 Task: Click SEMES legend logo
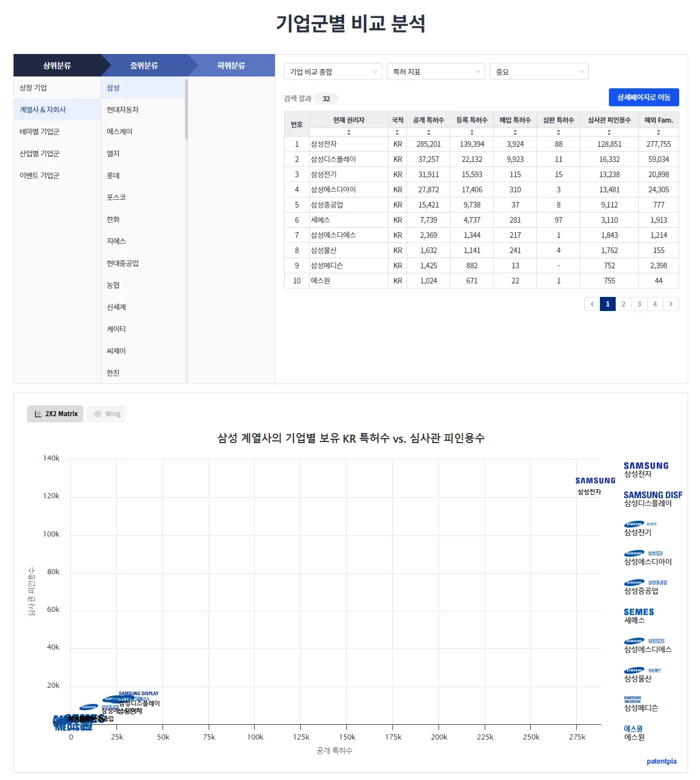639,612
